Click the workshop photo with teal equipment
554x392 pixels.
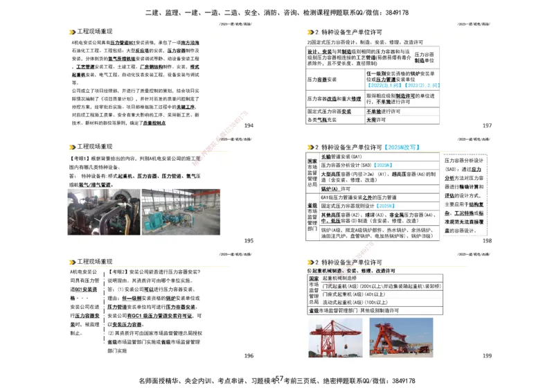(181, 212)
